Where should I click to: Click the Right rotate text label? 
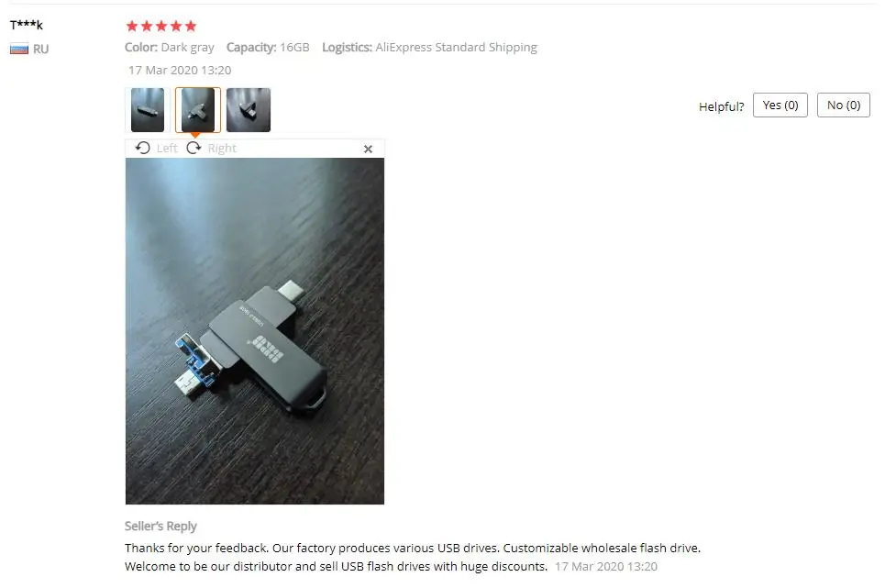click(222, 149)
